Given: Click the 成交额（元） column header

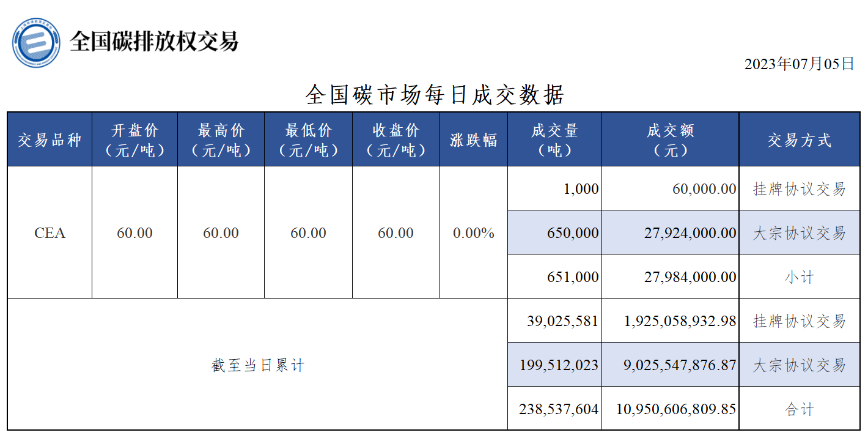Looking at the screenshot, I should click(671, 139).
